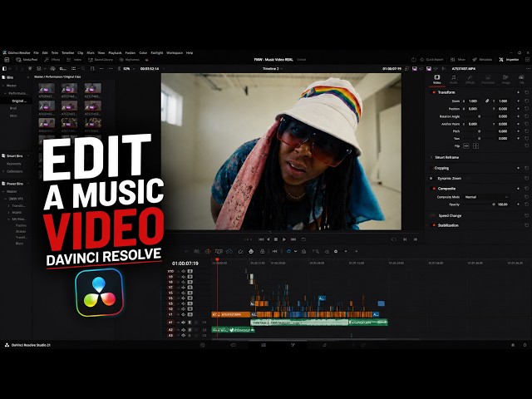Open the Timeline menu
The height and width of the screenshot is (399, 532).
[67, 53]
